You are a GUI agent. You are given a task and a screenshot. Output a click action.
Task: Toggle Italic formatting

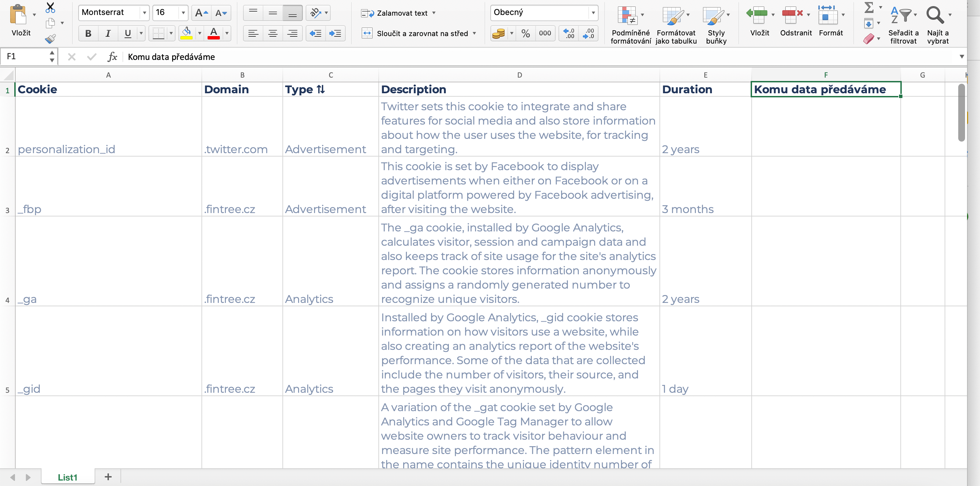pyautogui.click(x=108, y=33)
